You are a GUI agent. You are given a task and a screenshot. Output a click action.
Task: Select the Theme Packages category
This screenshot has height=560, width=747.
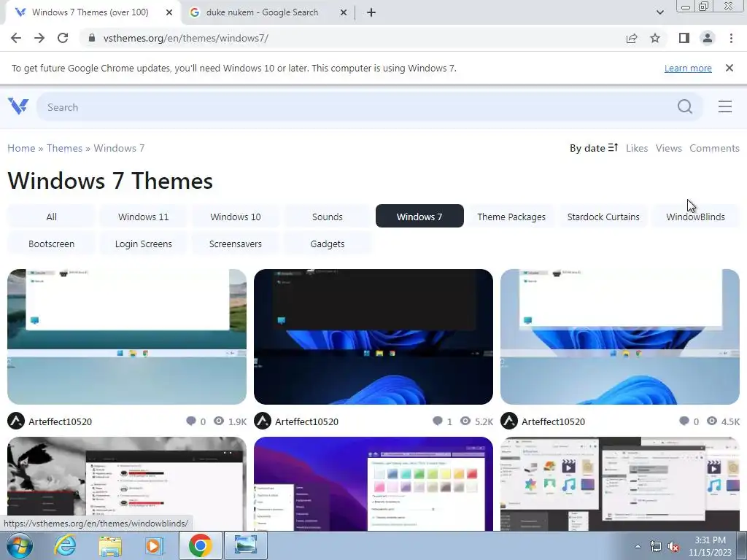[511, 217]
